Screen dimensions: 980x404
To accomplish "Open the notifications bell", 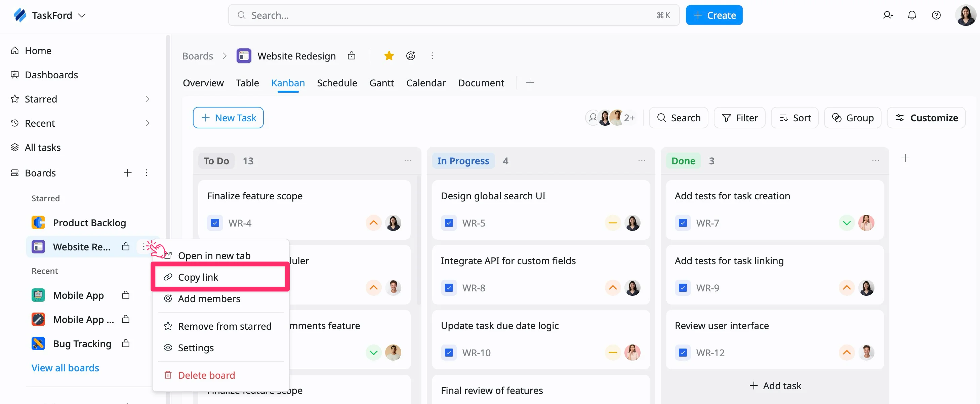I will 912,15.
